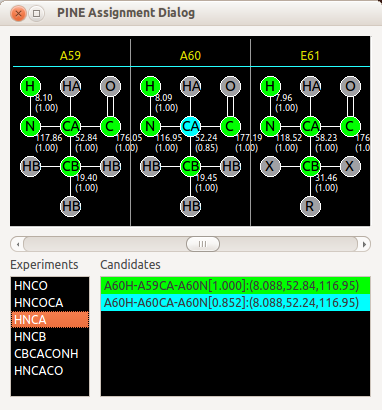The width and height of the screenshot is (382, 410).
Task: Click the HA atom node of A60
Action: tap(190, 86)
